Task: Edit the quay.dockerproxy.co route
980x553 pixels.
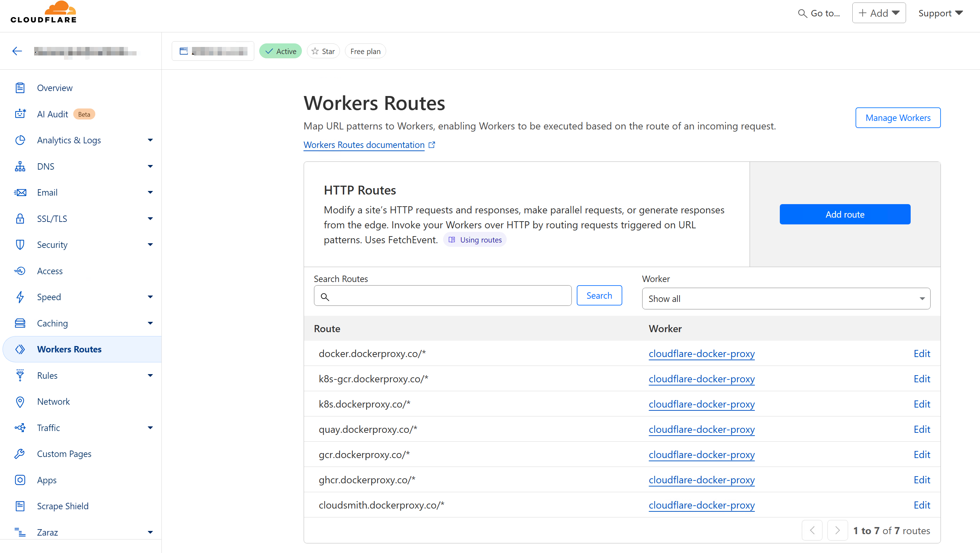Action: coord(922,429)
